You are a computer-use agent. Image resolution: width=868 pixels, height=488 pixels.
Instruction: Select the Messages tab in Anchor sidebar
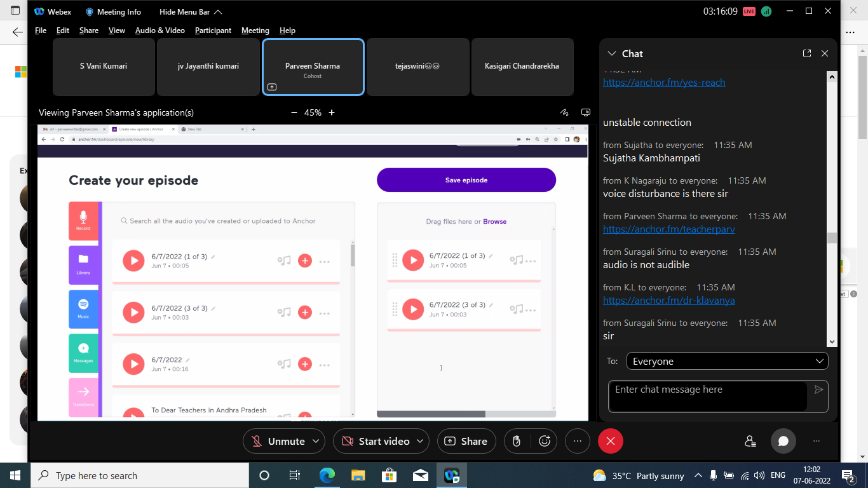click(83, 353)
